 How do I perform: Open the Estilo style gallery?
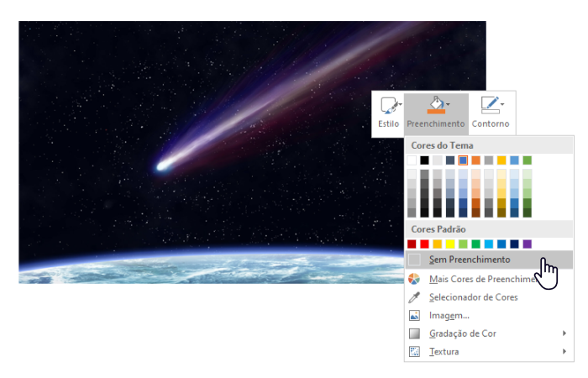coord(388,113)
